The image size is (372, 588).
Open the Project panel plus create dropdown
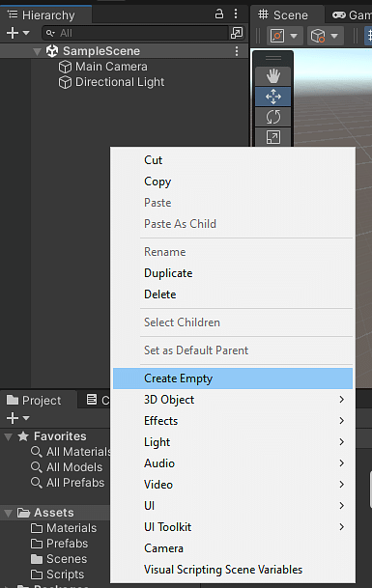click(x=17, y=418)
